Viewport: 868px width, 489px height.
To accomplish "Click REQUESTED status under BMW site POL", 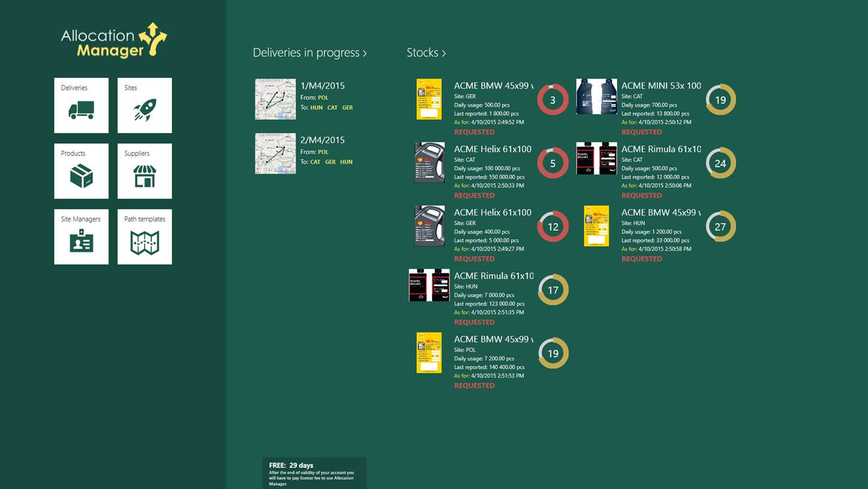I will 475,385.
